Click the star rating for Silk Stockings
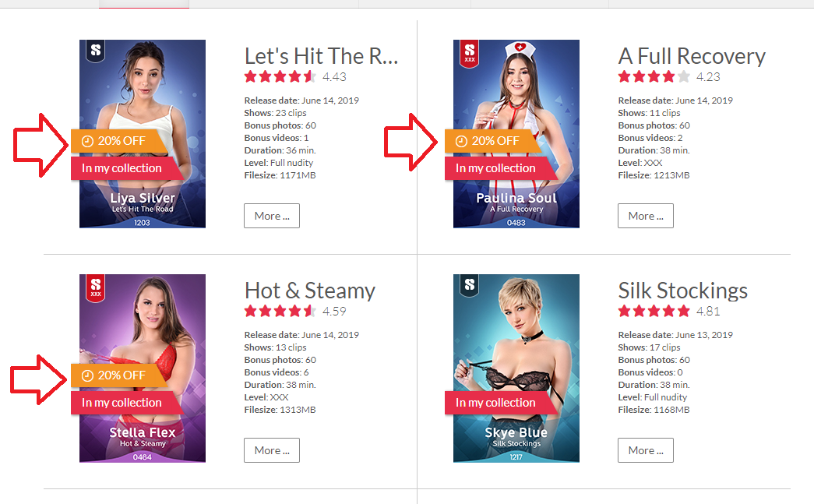The image size is (814, 504). coord(654,312)
